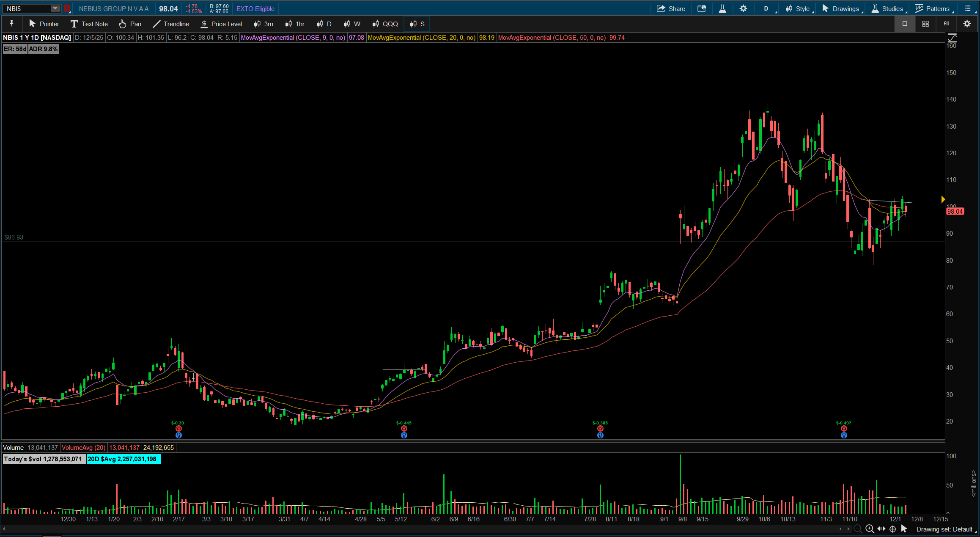Click the Share chart button
The width and height of the screenshot is (980, 537).
(671, 8)
